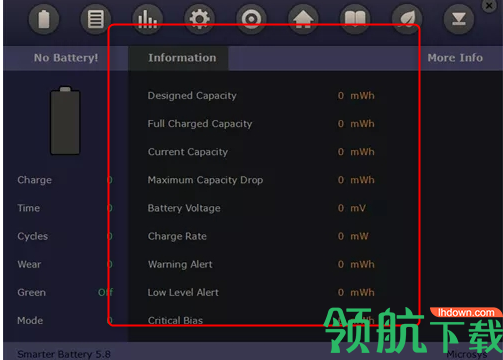Click the Smarter Battery 5.8 status text

point(64,354)
